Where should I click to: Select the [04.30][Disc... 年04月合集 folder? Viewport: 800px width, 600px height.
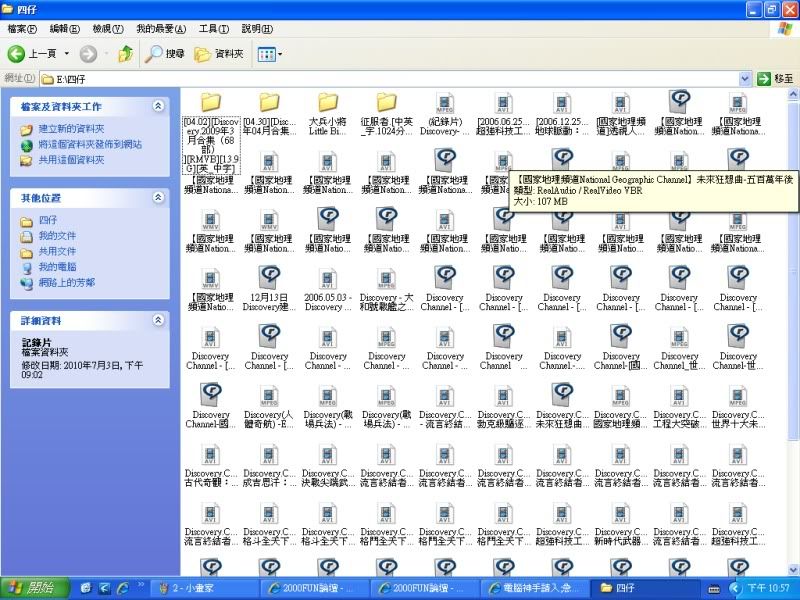point(269,113)
